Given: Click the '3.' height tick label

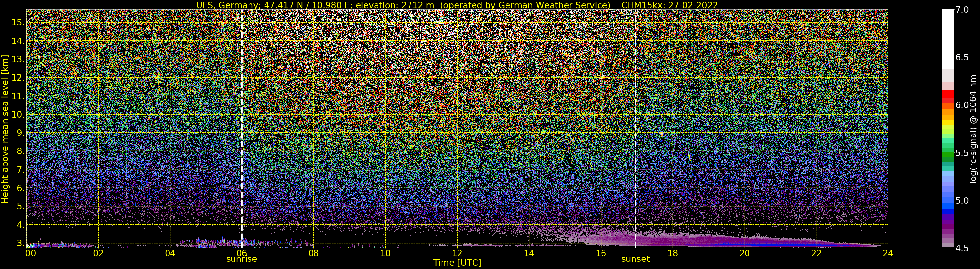Looking at the screenshot, I should point(20,243).
